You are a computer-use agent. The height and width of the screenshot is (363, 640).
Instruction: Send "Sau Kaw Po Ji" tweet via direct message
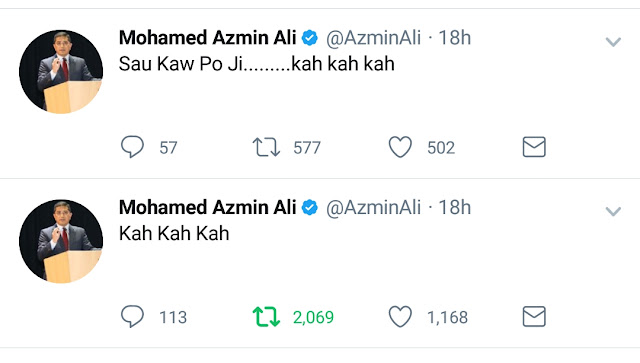tap(534, 147)
